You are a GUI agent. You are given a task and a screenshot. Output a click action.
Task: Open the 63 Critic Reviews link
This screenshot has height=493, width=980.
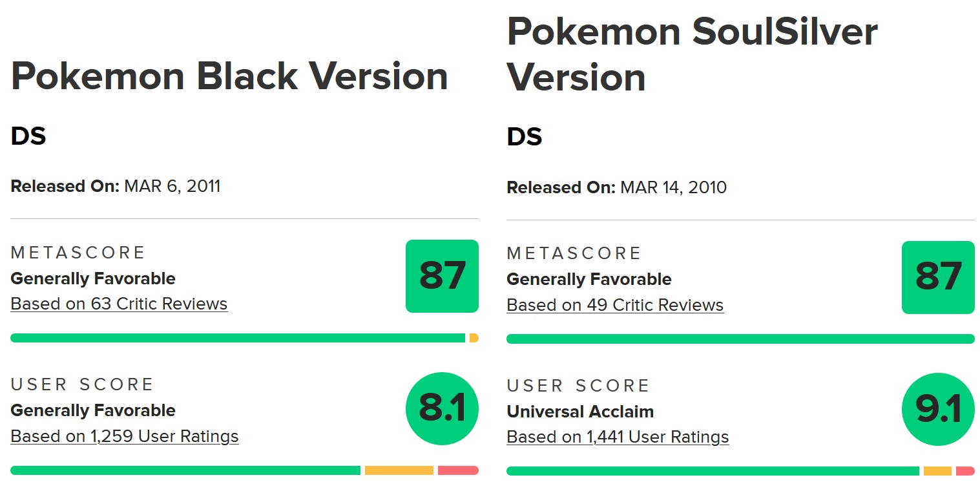[x=119, y=304]
